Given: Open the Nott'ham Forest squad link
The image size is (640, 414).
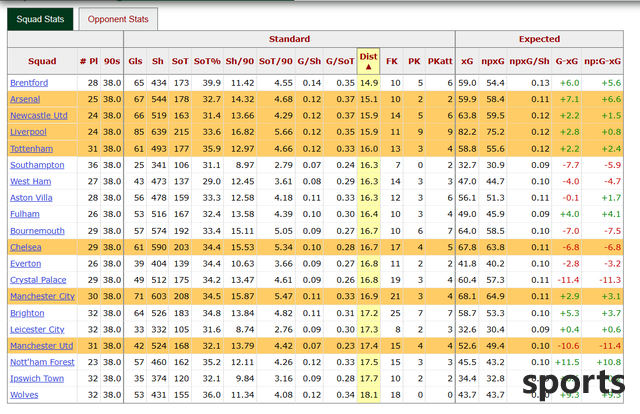Looking at the screenshot, I should pyautogui.click(x=42, y=362).
